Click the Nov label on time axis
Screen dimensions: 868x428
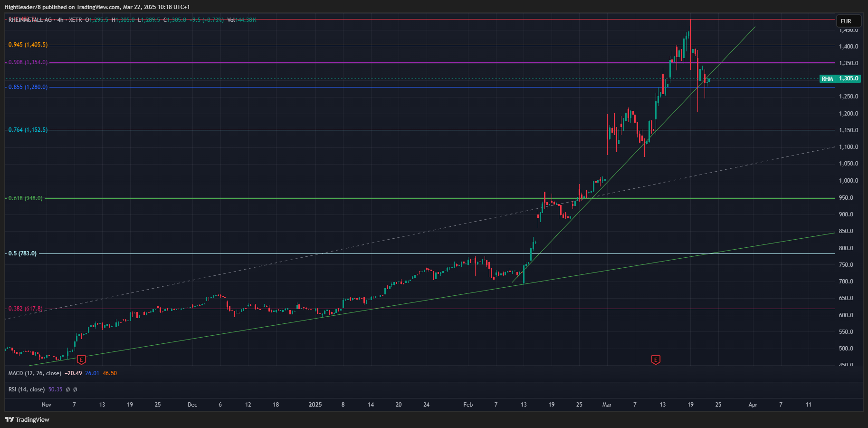(47, 405)
